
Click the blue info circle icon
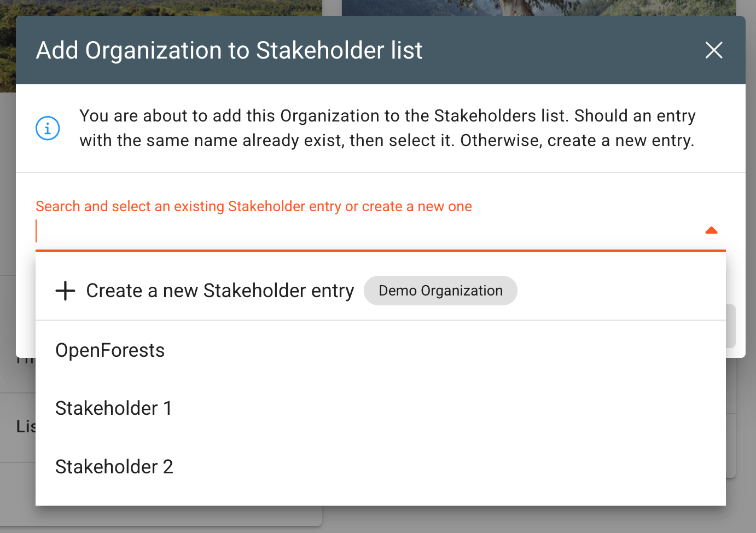point(48,128)
